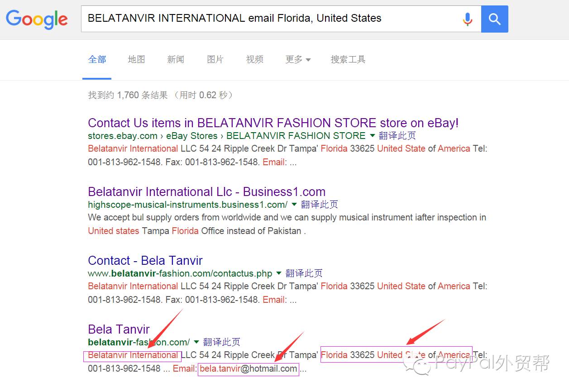The image size is (569, 392).
Task: Open the 视频 tab
Action: (254, 59)
